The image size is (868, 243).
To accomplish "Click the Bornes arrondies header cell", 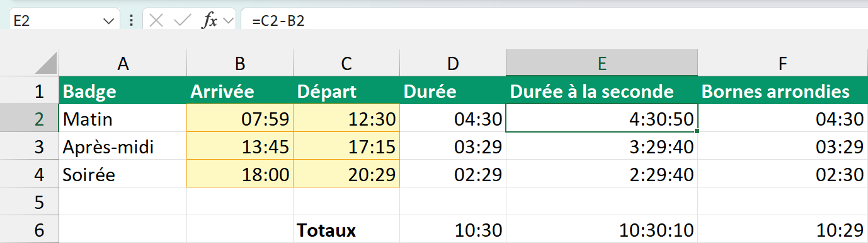I will (783, 91).
